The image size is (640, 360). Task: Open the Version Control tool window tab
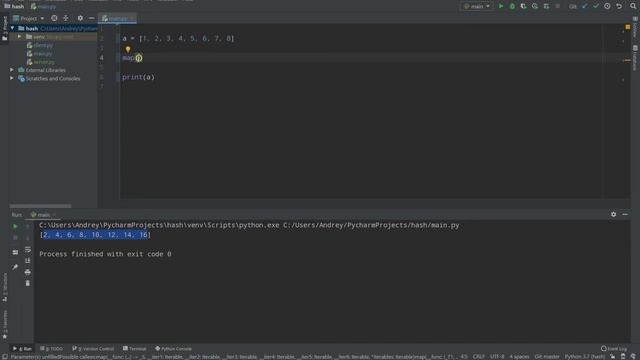click(x=93, y=349)
